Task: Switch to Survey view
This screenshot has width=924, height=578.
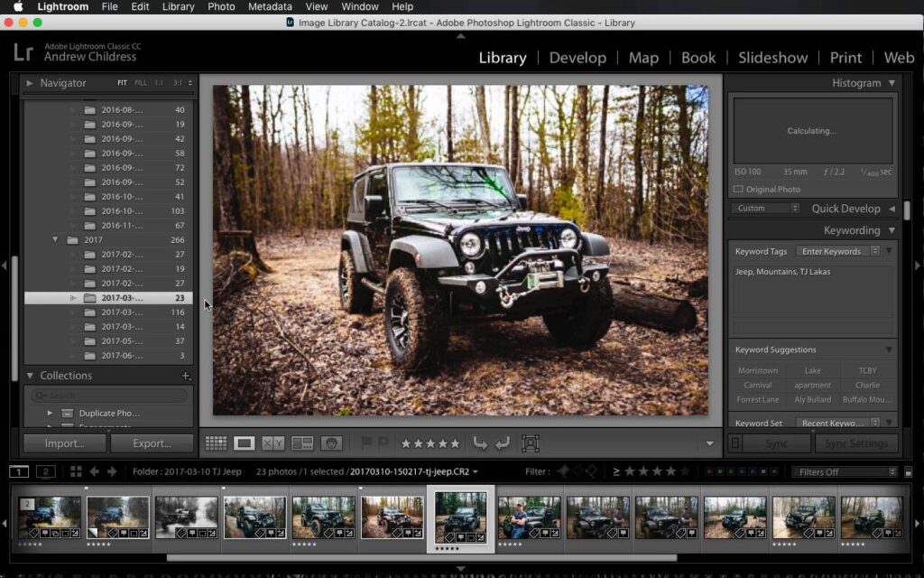Action: click(302, 443)
